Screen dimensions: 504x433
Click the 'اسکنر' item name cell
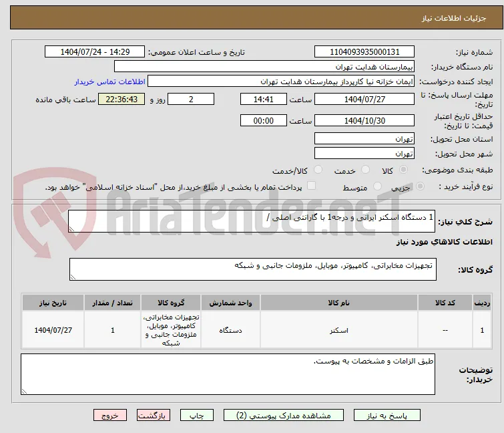(x=339, y=330)
